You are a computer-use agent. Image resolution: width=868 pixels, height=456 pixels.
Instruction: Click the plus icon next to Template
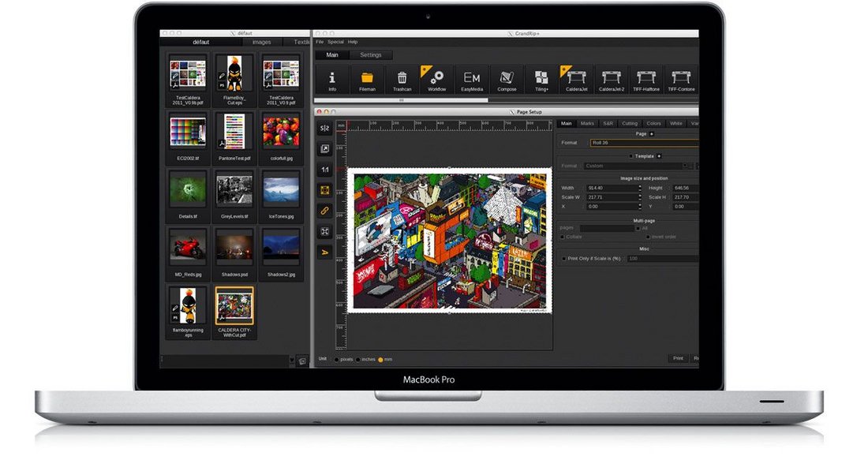click(x=659, y=156)
